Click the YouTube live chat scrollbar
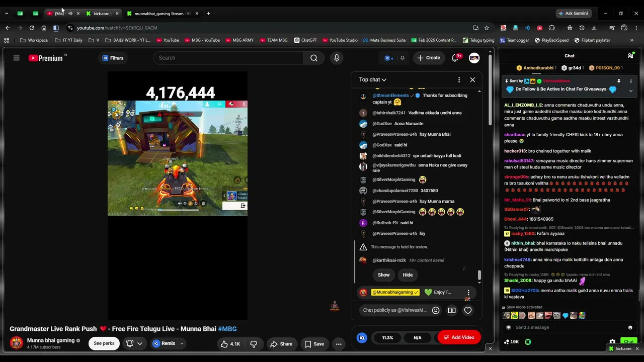 479,276
